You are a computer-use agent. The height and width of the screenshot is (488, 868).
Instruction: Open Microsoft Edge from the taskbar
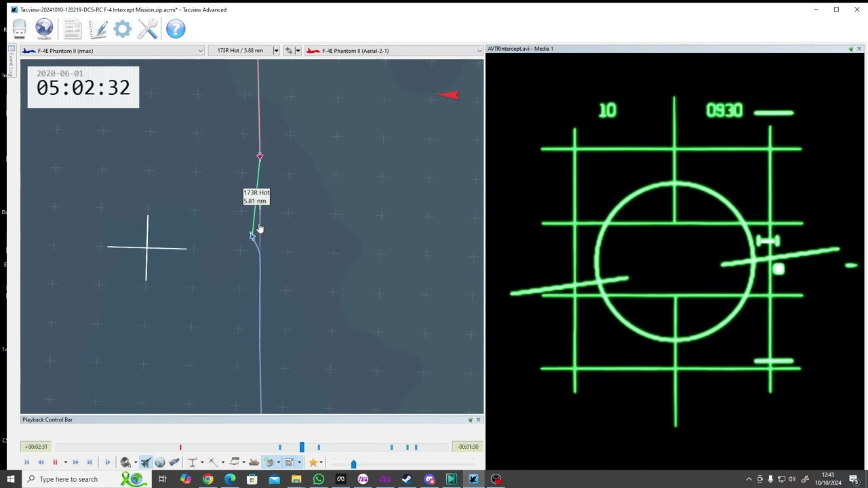coord(230,479)
